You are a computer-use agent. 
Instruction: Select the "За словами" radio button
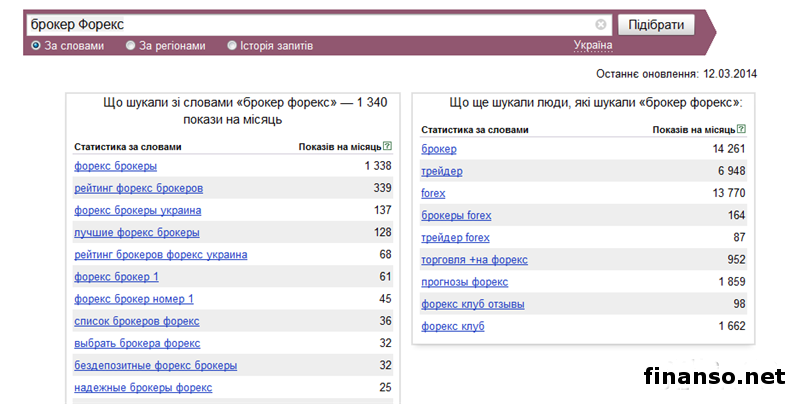coord(37,45)
